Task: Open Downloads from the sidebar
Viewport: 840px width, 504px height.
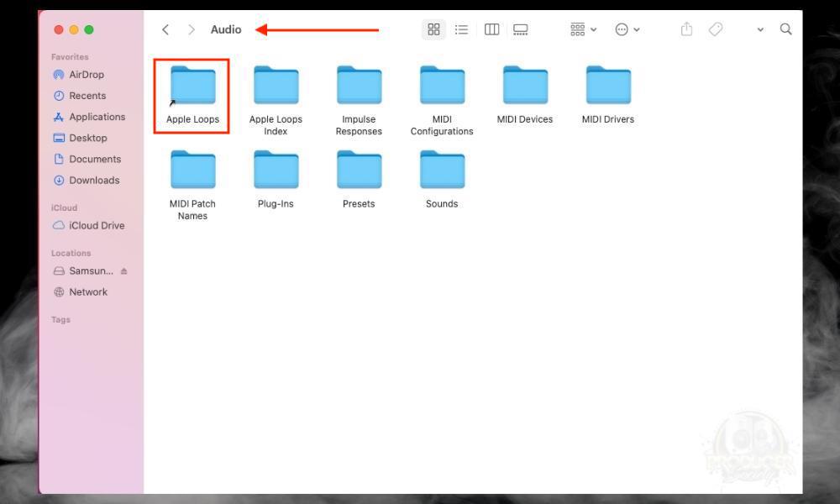Action: [x=94, y=180]
